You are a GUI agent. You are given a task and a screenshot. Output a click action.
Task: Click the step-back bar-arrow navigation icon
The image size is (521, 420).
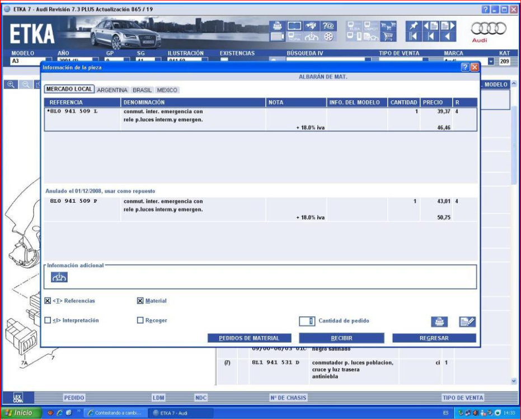point(431,36)
